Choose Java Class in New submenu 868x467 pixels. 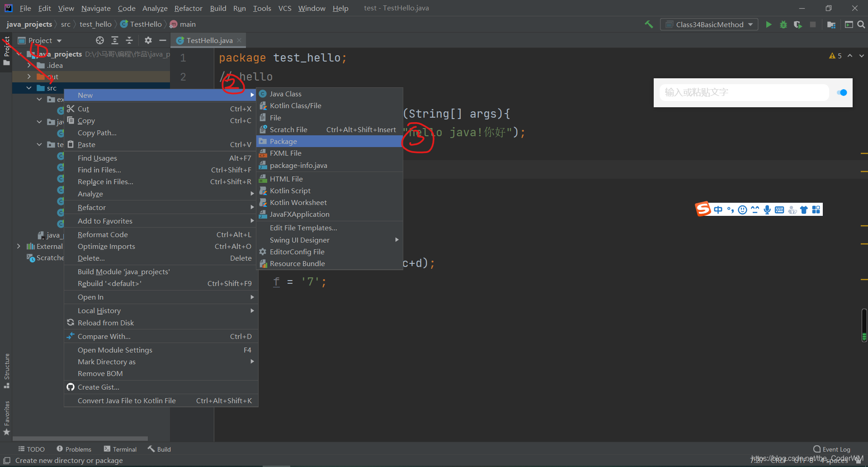330,94
